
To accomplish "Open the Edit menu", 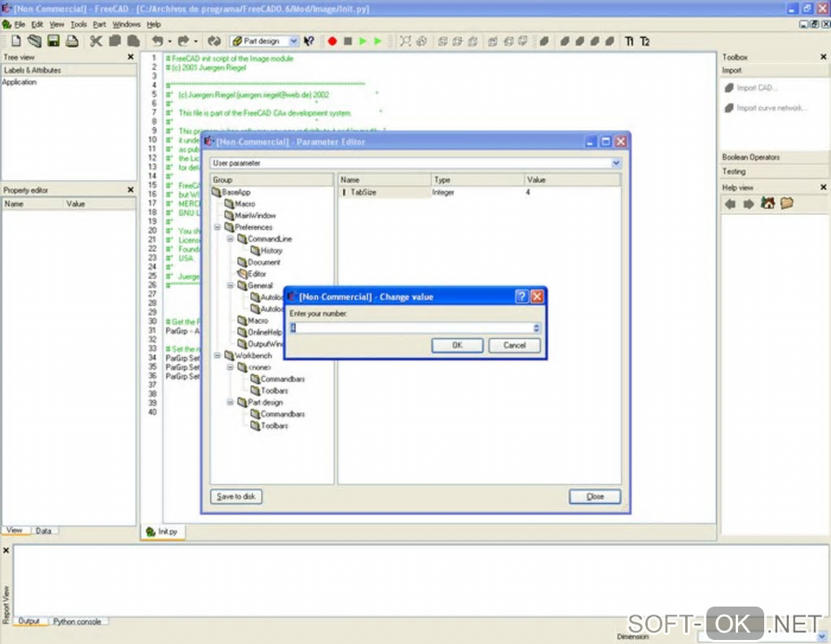I will (x=37, y=24).
